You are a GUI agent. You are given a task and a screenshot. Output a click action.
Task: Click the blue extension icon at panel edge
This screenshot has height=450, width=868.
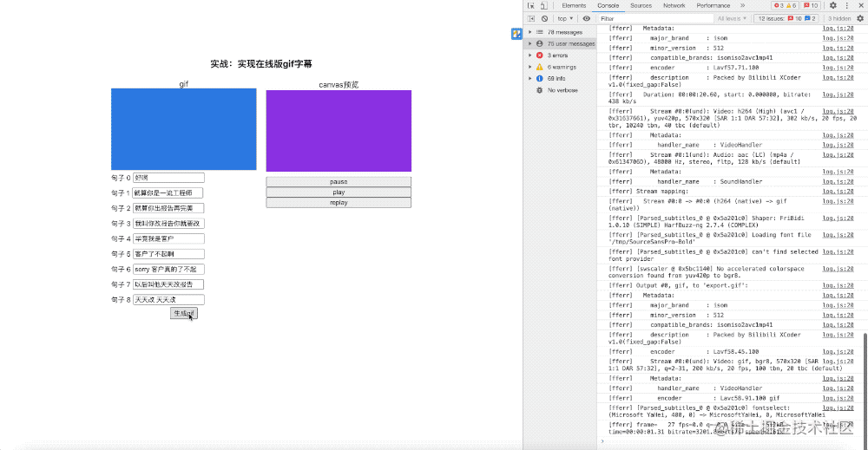point(516,34)
